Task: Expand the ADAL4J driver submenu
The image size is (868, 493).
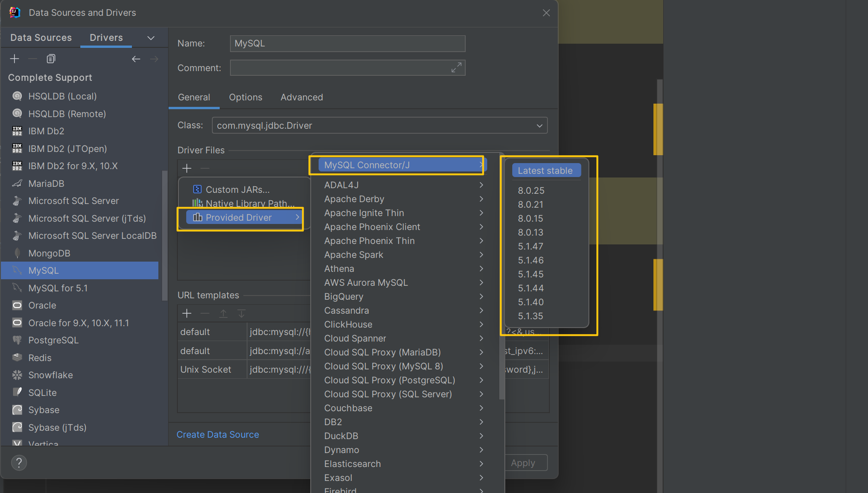Action: point(481,185)
